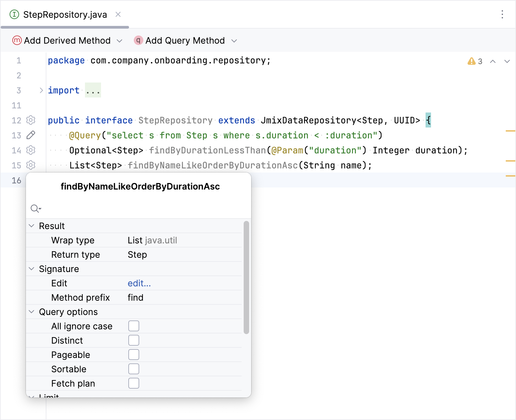516x420 pixels.
Task: Click the edit... link under Signature
Action: pyautogui.click(x=139, y=283)
